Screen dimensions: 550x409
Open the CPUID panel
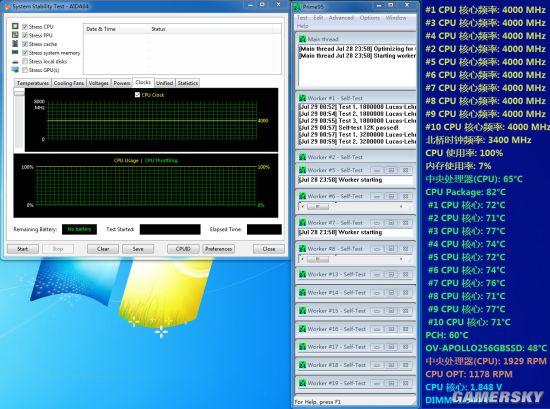[183, 249]
